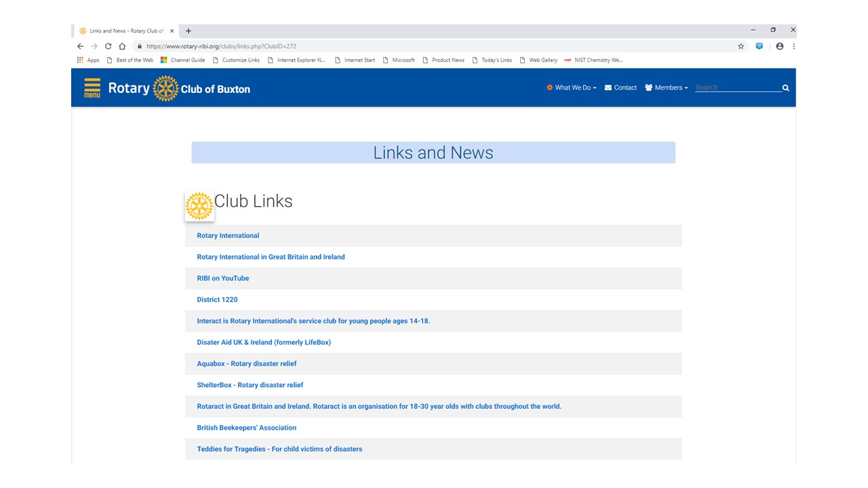
Task: Expand the Members dropdown
Action: point(666,87)
